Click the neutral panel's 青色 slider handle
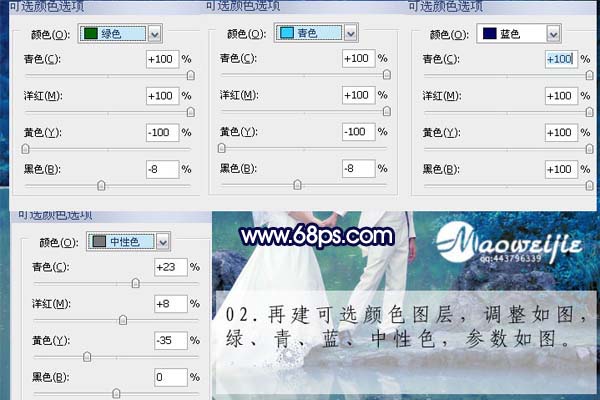 point(135,284)
